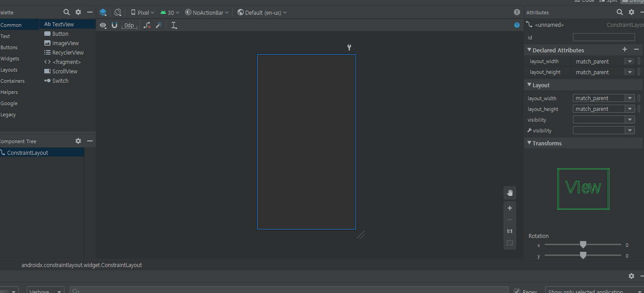
Task: Set zoom to 1:1
Action: 509,231
